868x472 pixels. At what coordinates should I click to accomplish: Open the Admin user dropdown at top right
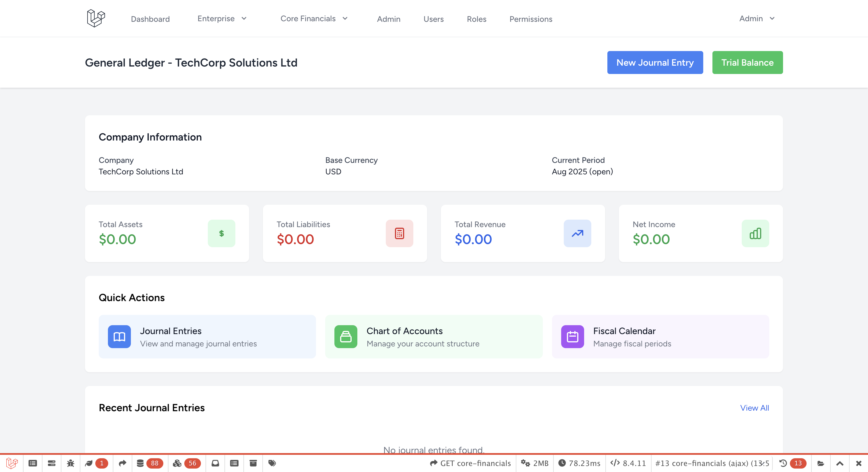[757, 19]
